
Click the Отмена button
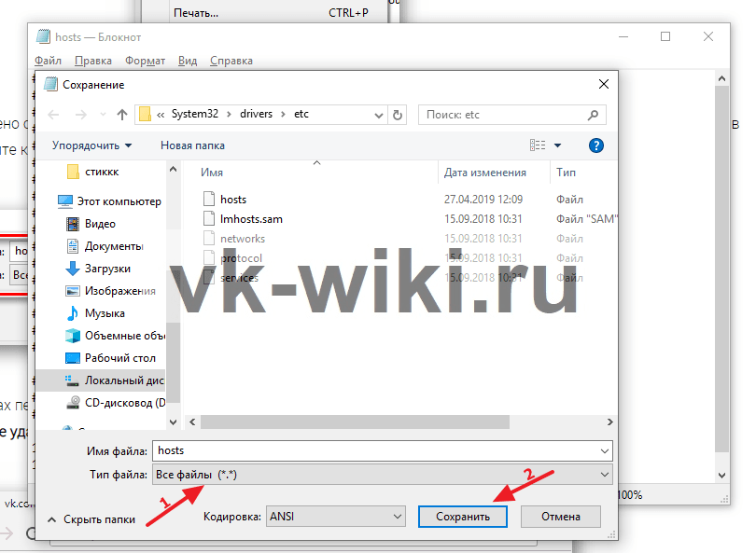click(560, 516)
